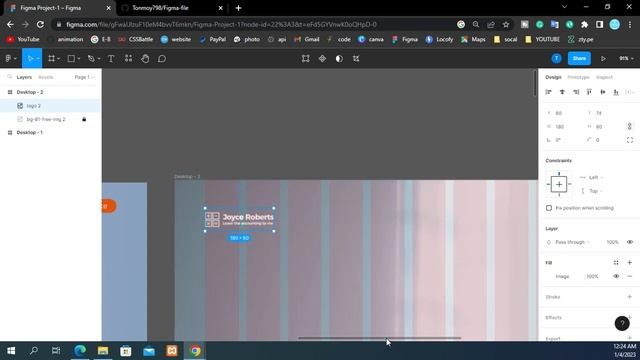Select the Text tool
Image resolution: width=640 pixels, height=360 pixels.
[111, 59]
